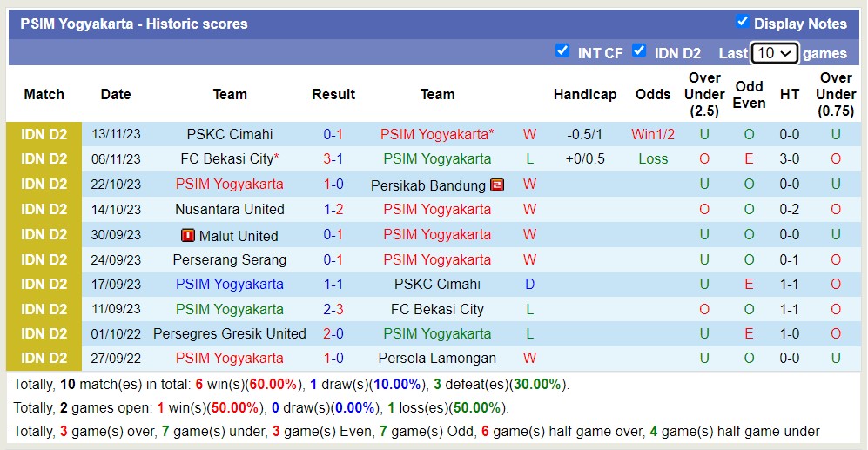Image resolution: width=868 pixels, height=450 pixels.
Task: Click the Over Under (2.5) column header
Action: 704,95
